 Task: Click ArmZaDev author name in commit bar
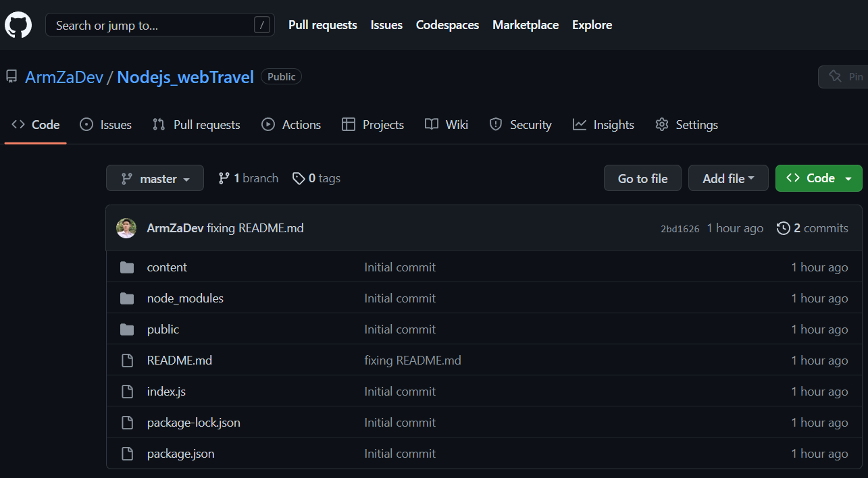[x=175, y=228]
